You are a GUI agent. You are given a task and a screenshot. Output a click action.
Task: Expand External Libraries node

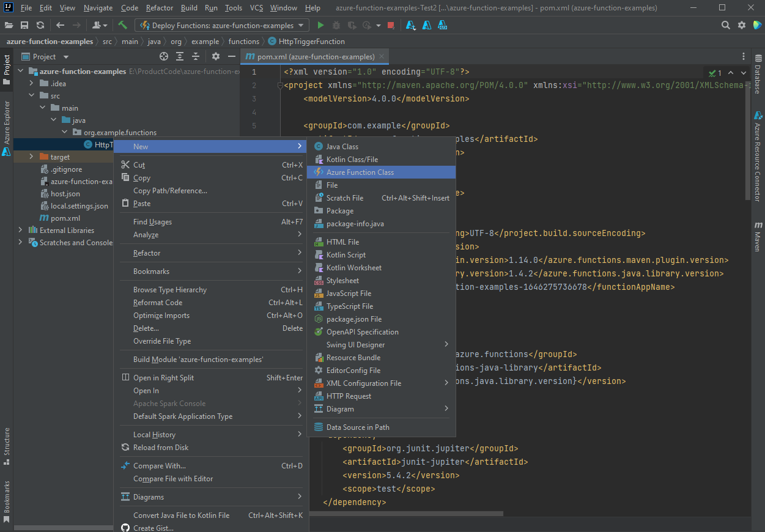pos(21,231)
